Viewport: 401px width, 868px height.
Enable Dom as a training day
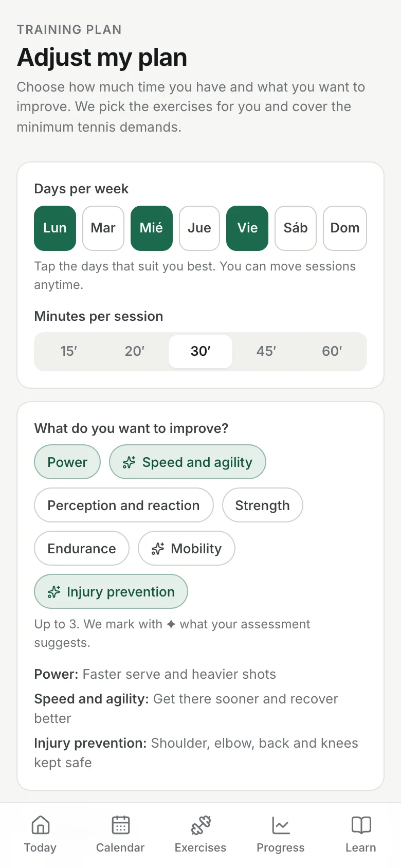point(345,228)
